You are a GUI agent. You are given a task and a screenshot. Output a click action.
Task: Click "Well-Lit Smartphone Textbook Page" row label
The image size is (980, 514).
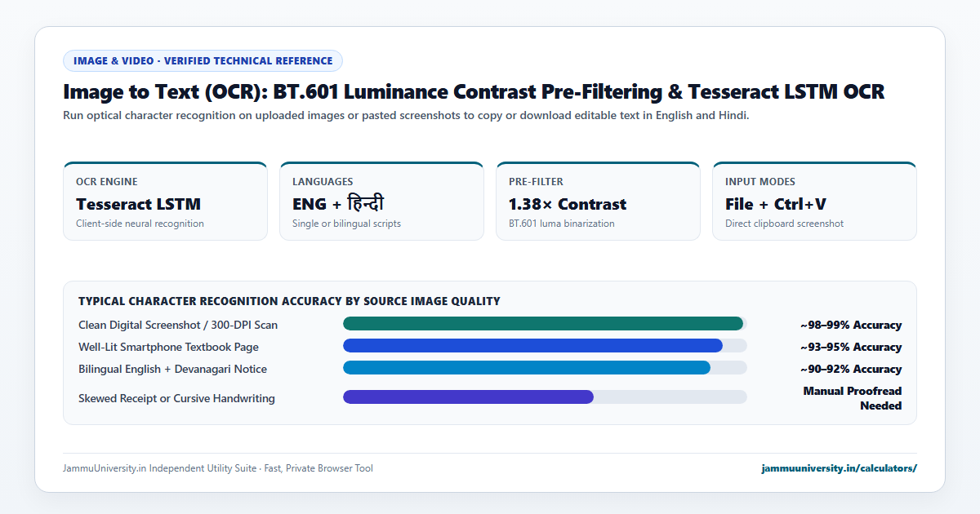click(168, 347)
